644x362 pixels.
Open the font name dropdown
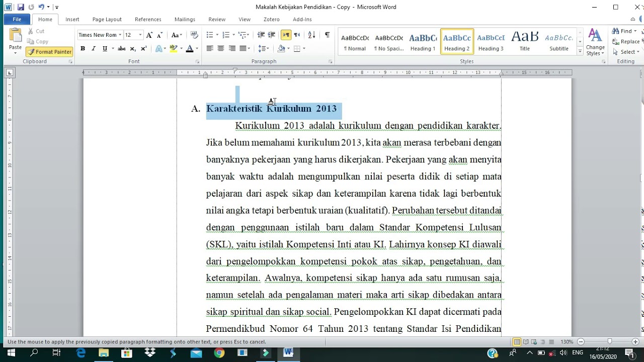click(x=120, y=35)
